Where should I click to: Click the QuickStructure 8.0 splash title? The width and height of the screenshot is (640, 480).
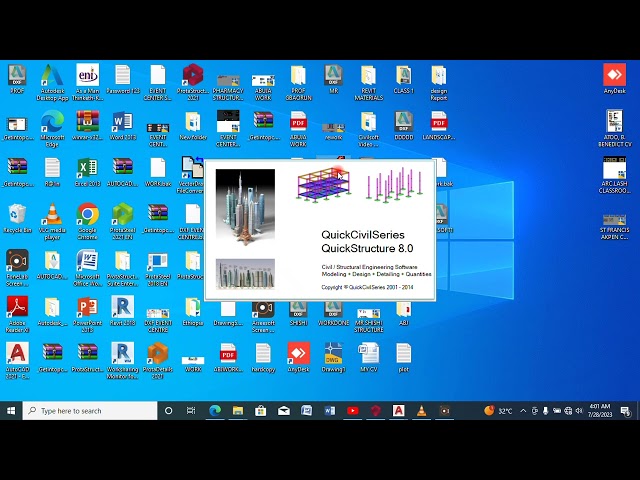click(367, 248)
